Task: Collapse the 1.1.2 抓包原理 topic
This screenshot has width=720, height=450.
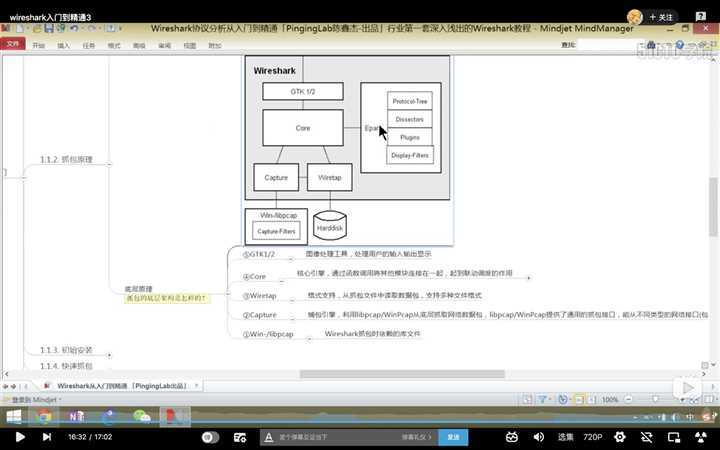Action: [x=109, y=164]
